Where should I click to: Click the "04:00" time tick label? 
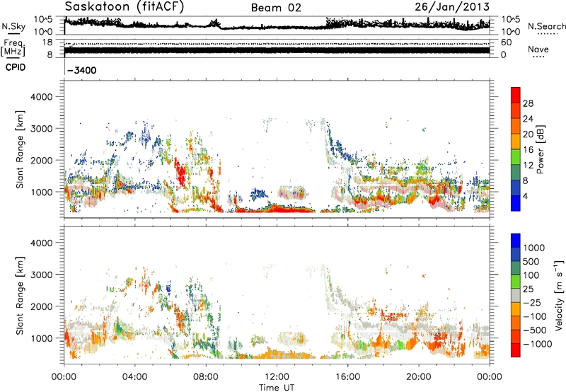point(134,377)
